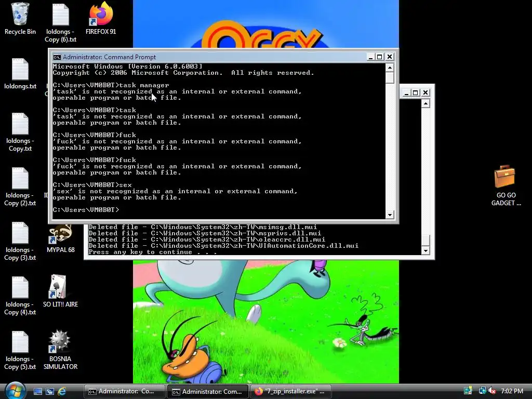The image size is (532, 399).
Task: Open the MYPAL 68 raccoon shortcut
Action: click(x=60, y=239)
